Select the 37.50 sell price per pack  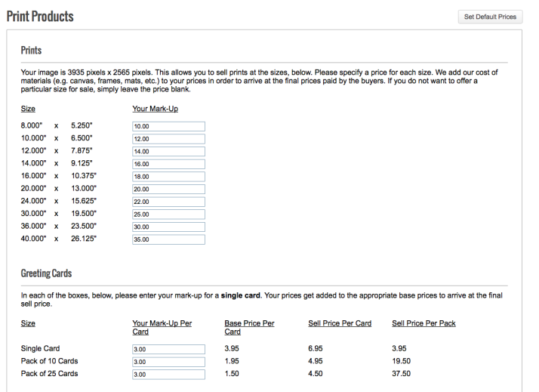(x=401, y=373)
